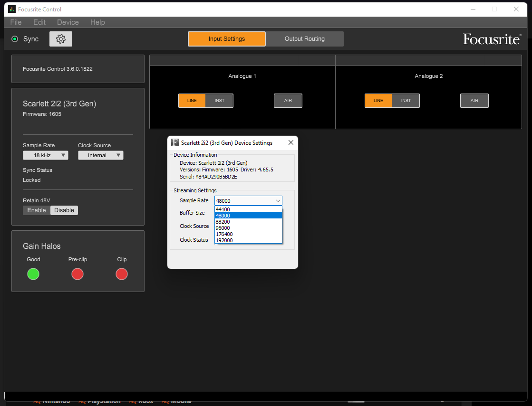Select 176400 in sample rate list

[x=248, y=234]
